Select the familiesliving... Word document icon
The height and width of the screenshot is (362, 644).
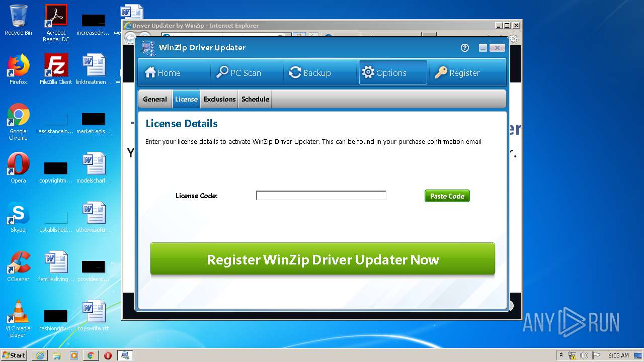pyautogui.click(x=56, y=266)
